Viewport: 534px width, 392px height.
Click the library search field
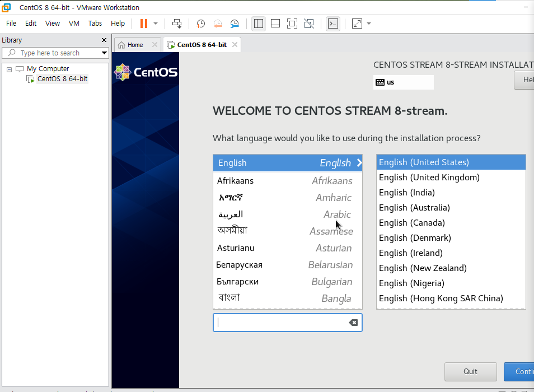(x=51, y=53)
